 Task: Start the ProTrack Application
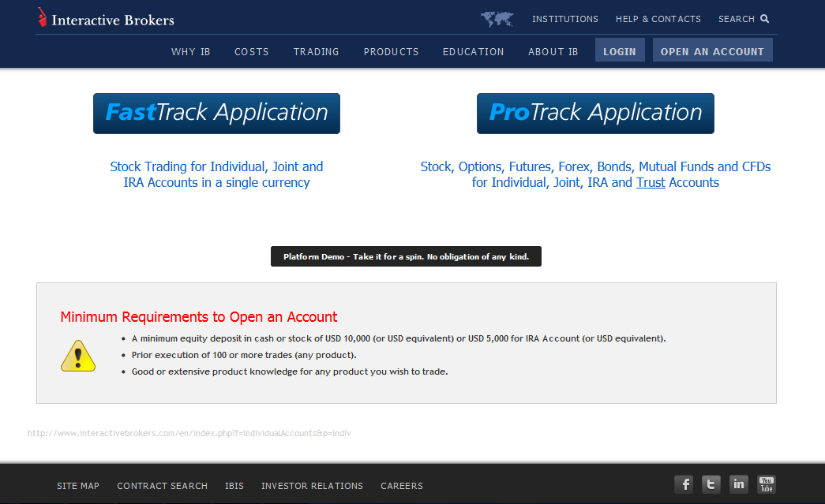coord(595,114)
